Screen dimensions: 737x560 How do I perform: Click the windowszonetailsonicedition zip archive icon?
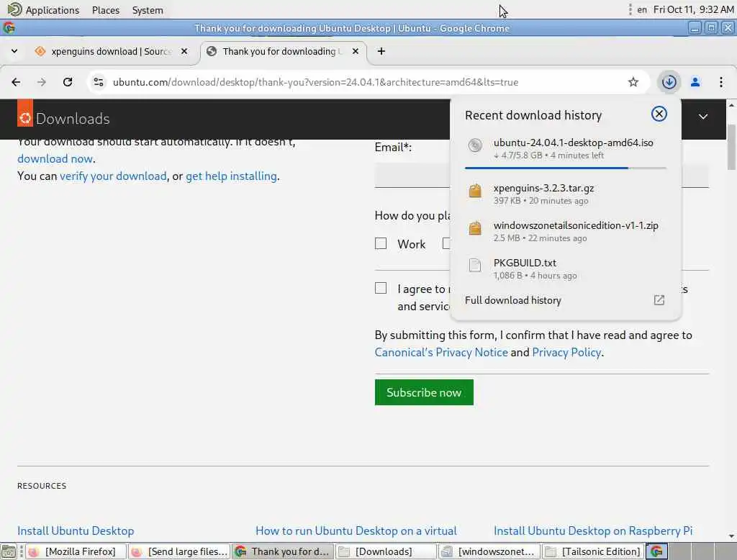(x=475, y=228)
